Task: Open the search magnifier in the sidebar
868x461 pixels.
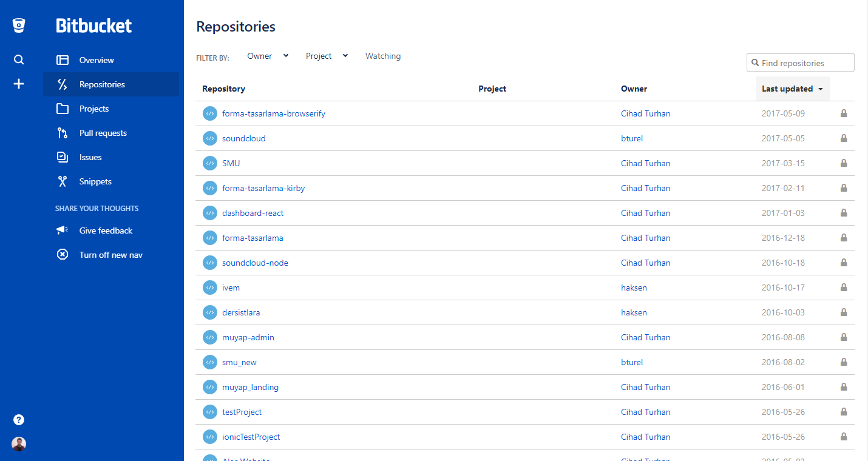Action: click(19, 59)
